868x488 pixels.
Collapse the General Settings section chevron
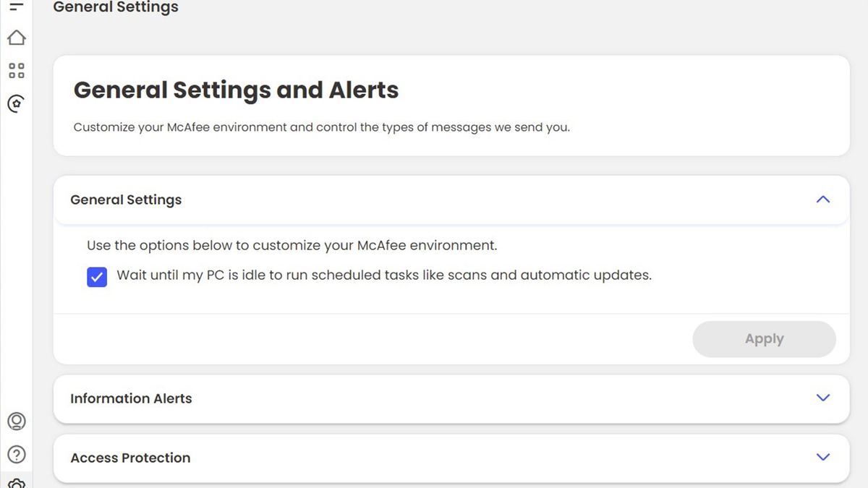pos(822,199)
